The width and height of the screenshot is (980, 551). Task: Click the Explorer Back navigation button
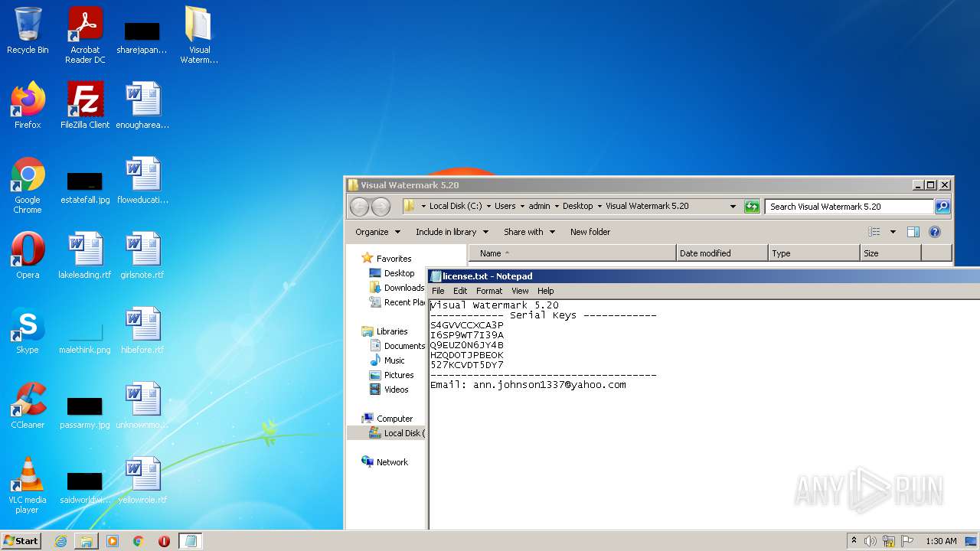pyautogui.click(x=359, y=207)
